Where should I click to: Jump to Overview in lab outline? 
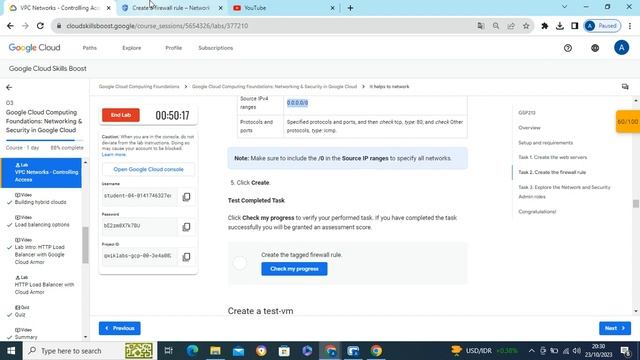[x=529, y=128]
